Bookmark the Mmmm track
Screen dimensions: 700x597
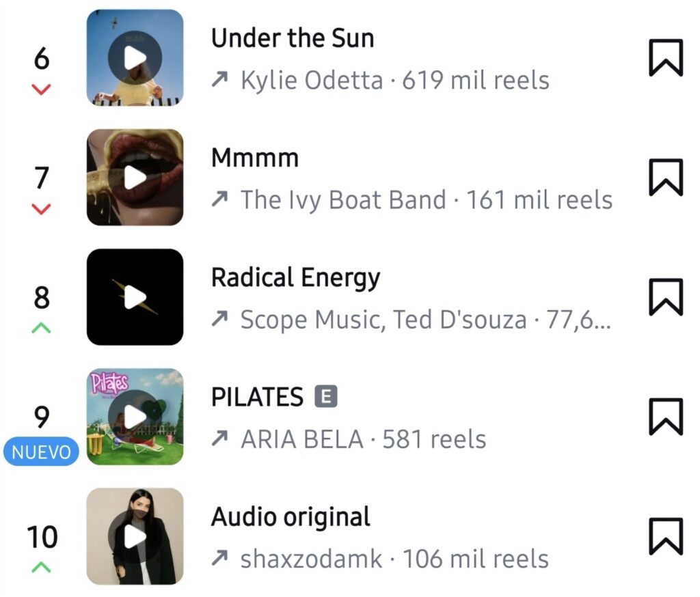(666, 177)
